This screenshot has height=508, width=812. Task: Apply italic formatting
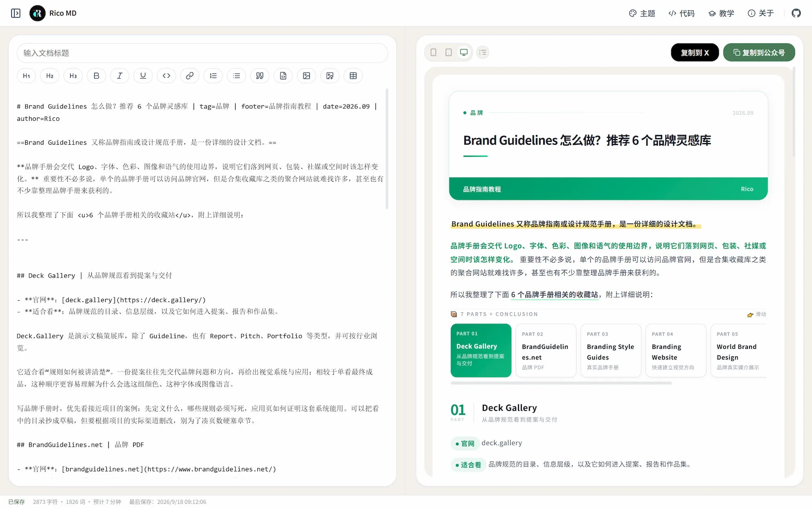[x=120, y=76]
